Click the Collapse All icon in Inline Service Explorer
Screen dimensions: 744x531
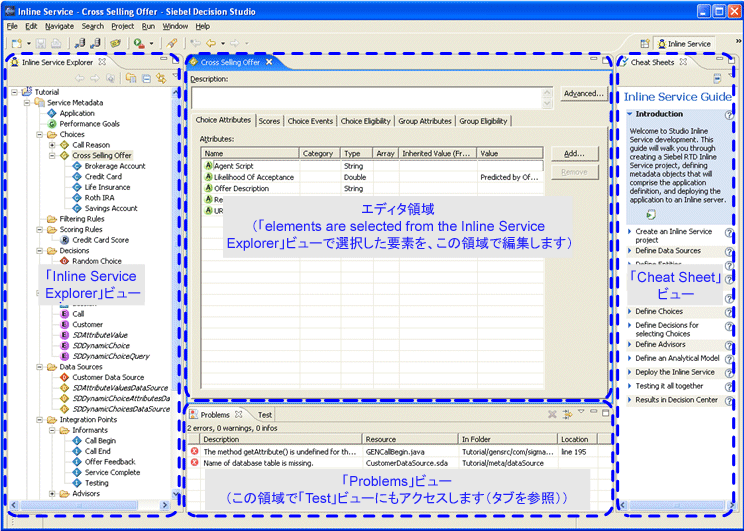coord(147,78)
